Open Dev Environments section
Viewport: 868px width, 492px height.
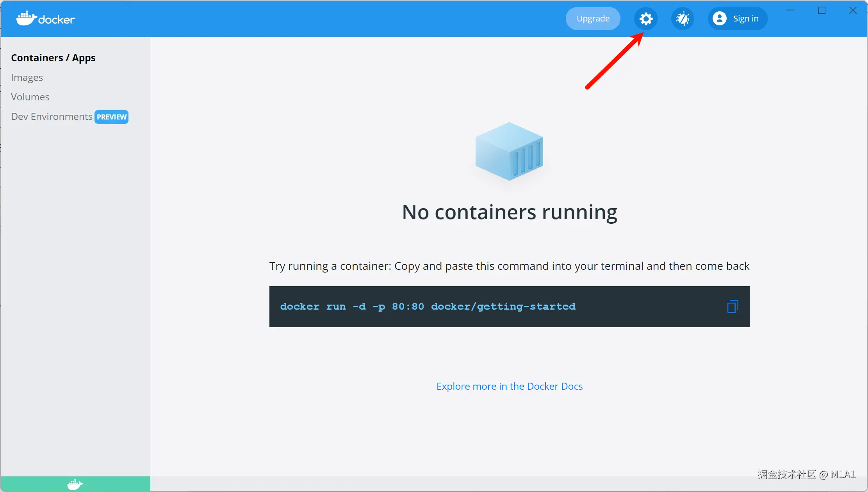click(x=52, y=116)
